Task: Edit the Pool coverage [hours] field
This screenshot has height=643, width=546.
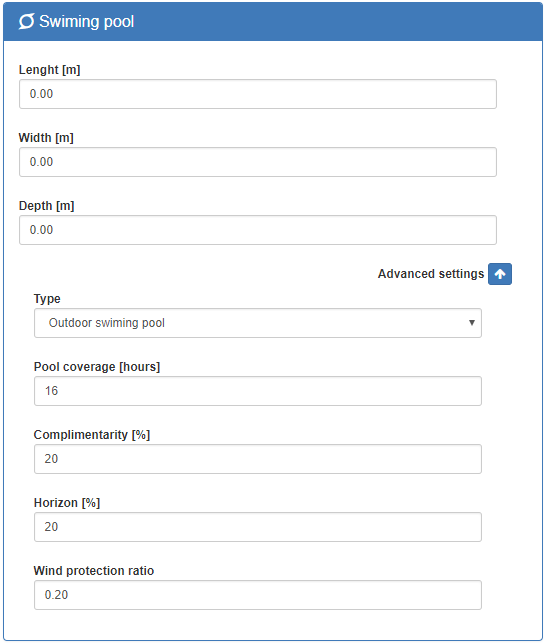Action: click(258, 391)
